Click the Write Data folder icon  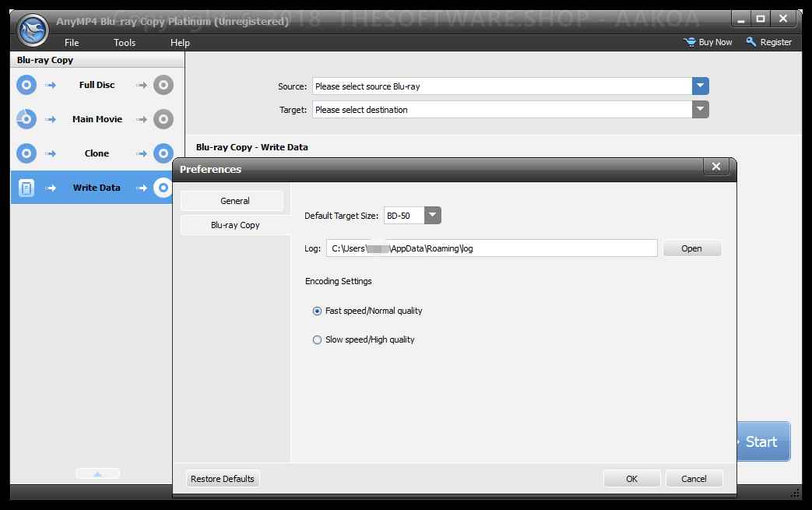click(26, 188)
